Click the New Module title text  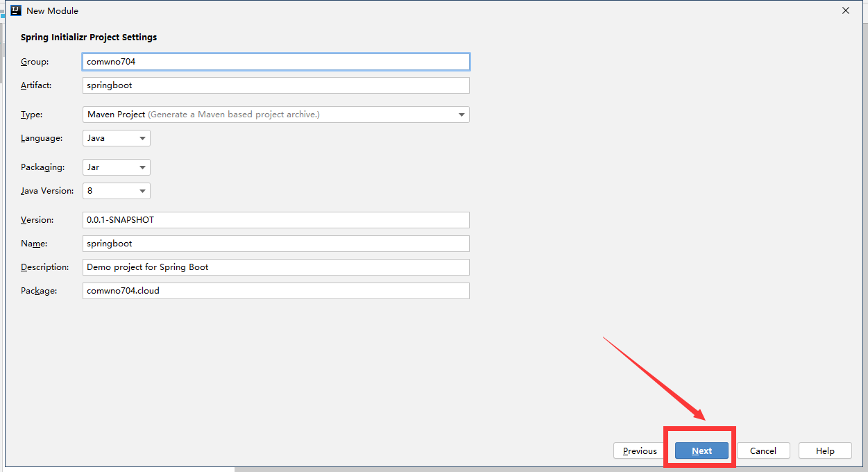tap(52, 11)
